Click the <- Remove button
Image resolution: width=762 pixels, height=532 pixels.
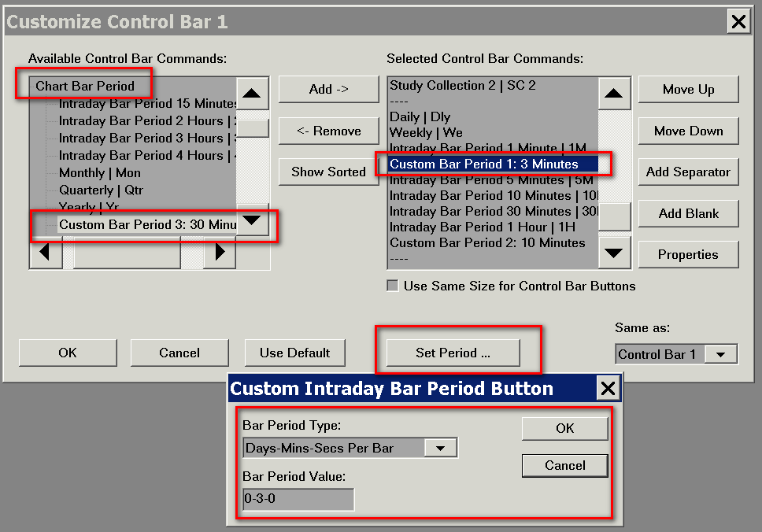click(328, 131)
